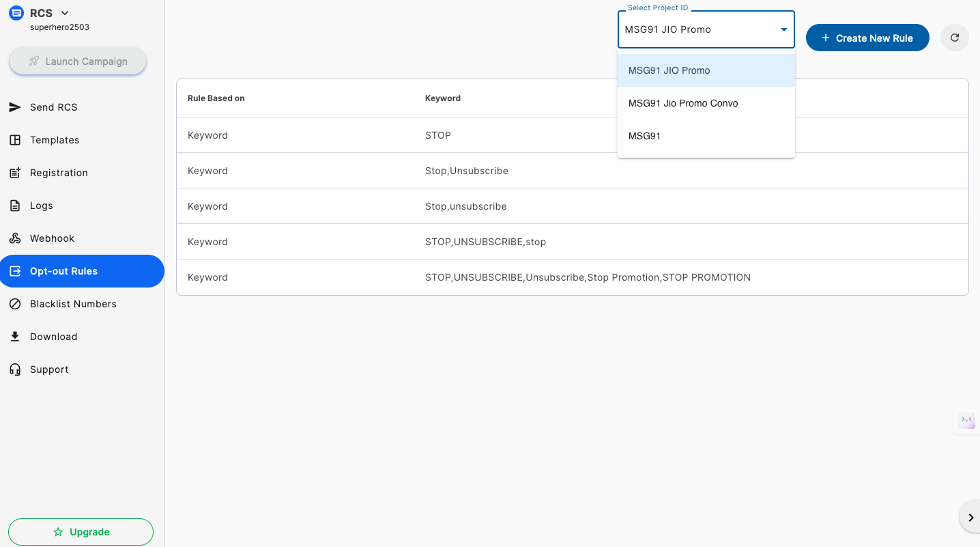Open the Registration page
The width and height of the screenshot is (980, 547).
pos(82,173)
